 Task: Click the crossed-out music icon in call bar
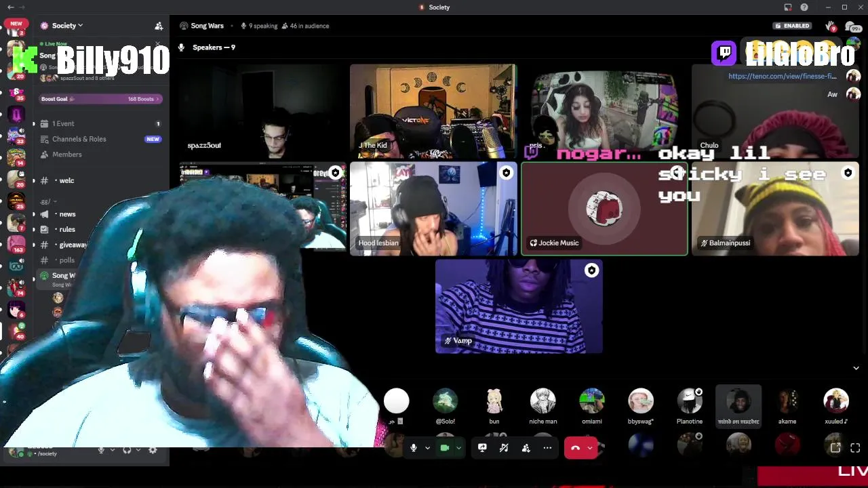tap(504, 448)
